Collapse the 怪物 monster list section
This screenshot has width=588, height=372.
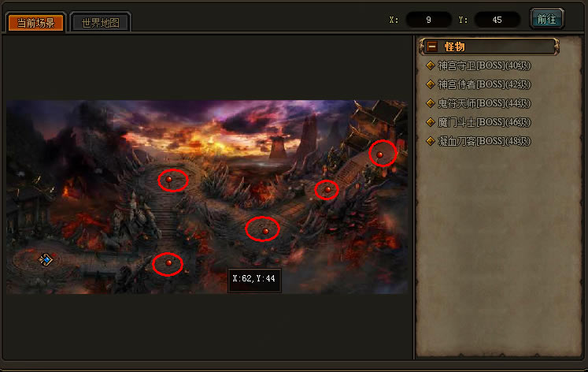pyautogui.click(x=432, y=46)
